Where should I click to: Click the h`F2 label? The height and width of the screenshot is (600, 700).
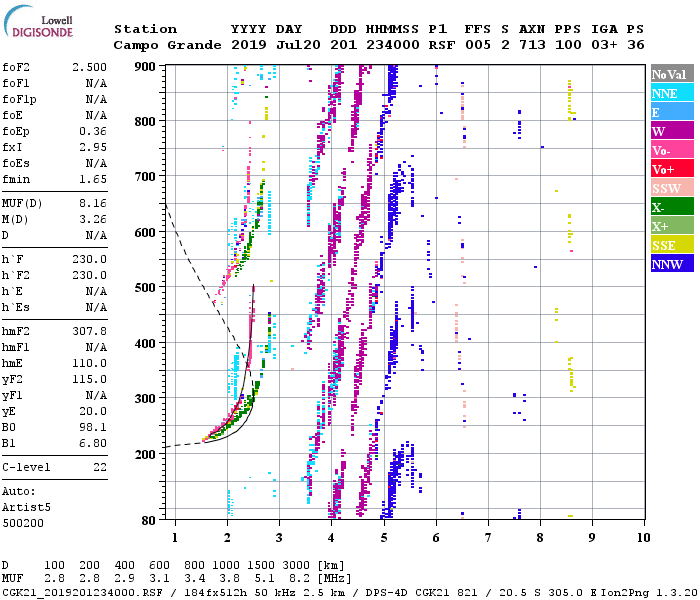16,275
